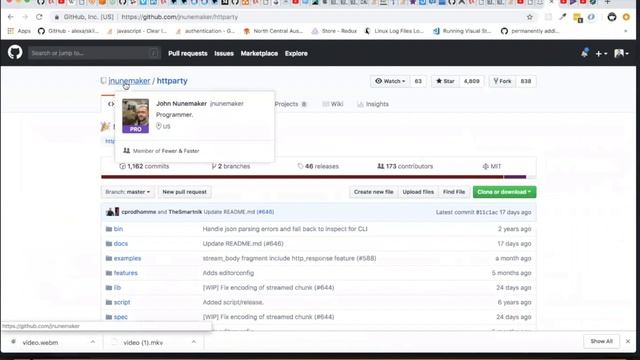Switch to the Projects tab
Image resolution: width=640 pixels, height=360 pixels.
[291, 104]
